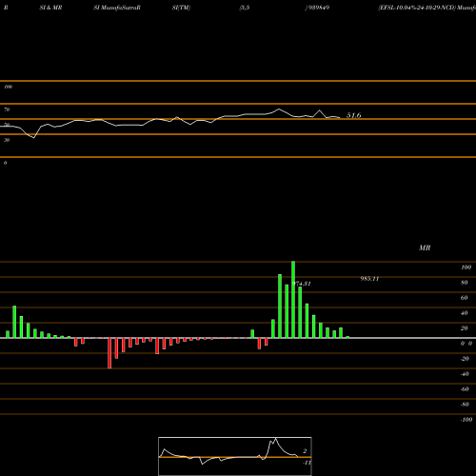Click the MR right-axis label "-100"
The image size is (476, 476).
click(466, 420)
